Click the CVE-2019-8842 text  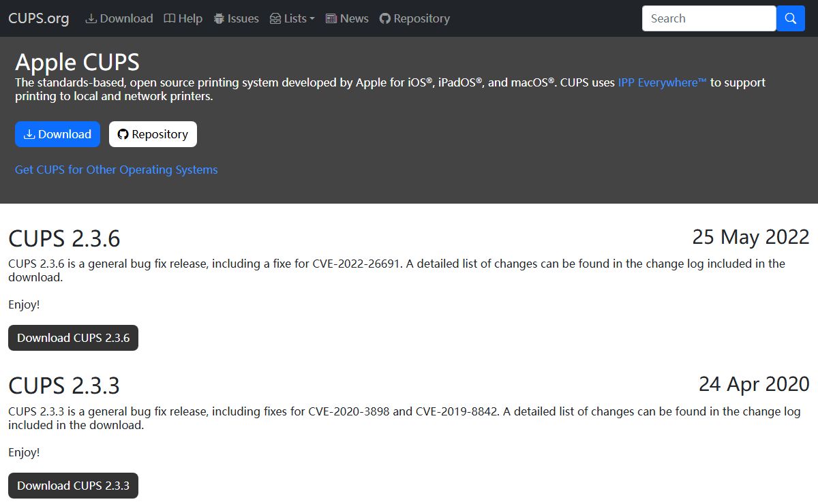(x=457, y=411)
